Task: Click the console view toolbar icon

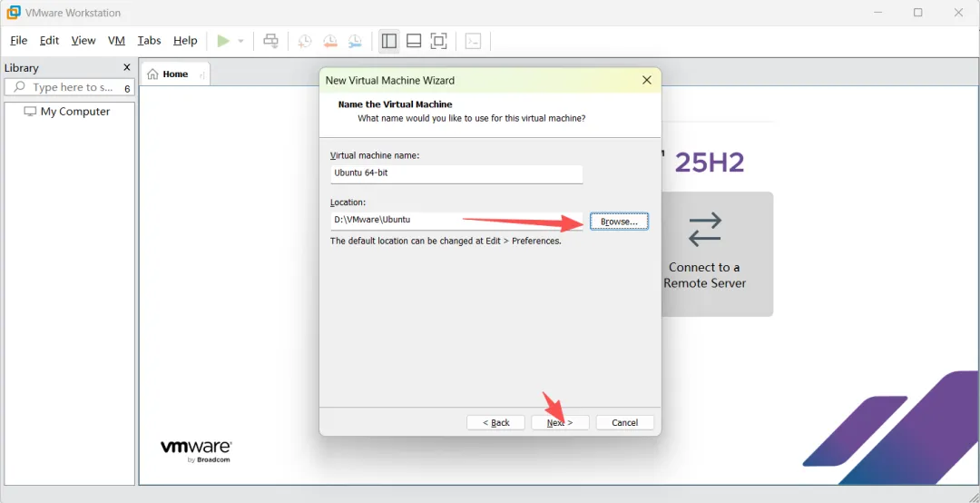Action: tap(474, 41)
